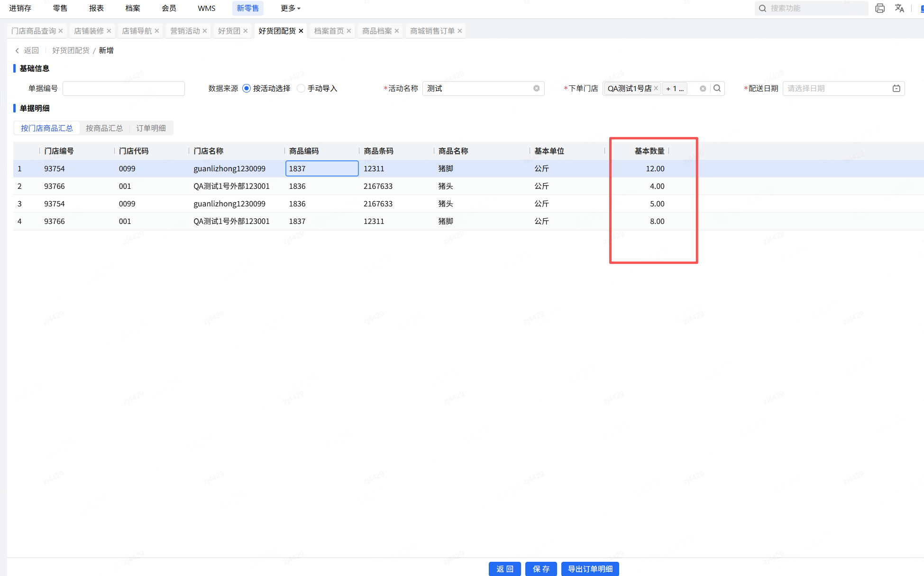
Task: Open the 进销存 menu
Action: tap(20, 8)
